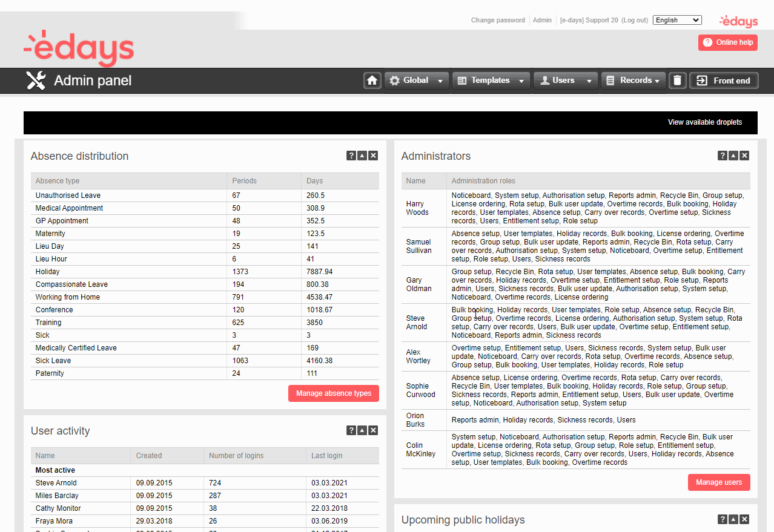Click the Manage users button
This screenshot has width=774, height=532.
tap(719, 482)
